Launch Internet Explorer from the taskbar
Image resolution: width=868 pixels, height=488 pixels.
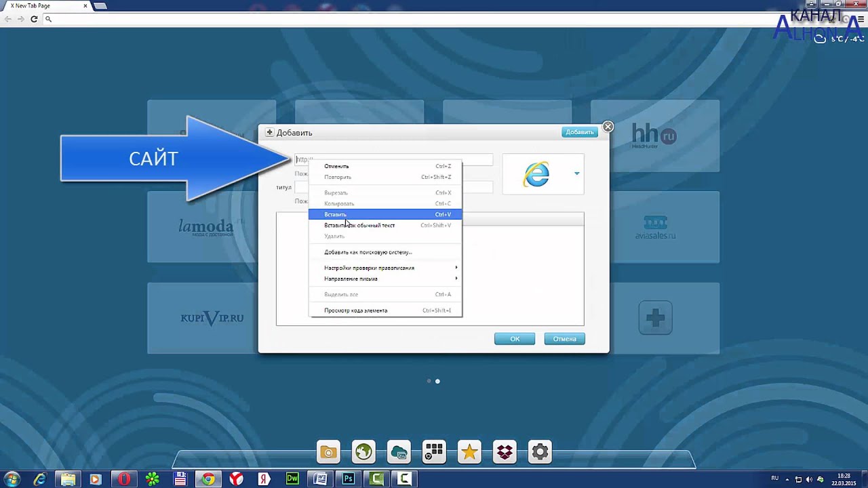[x=40, y=479]
